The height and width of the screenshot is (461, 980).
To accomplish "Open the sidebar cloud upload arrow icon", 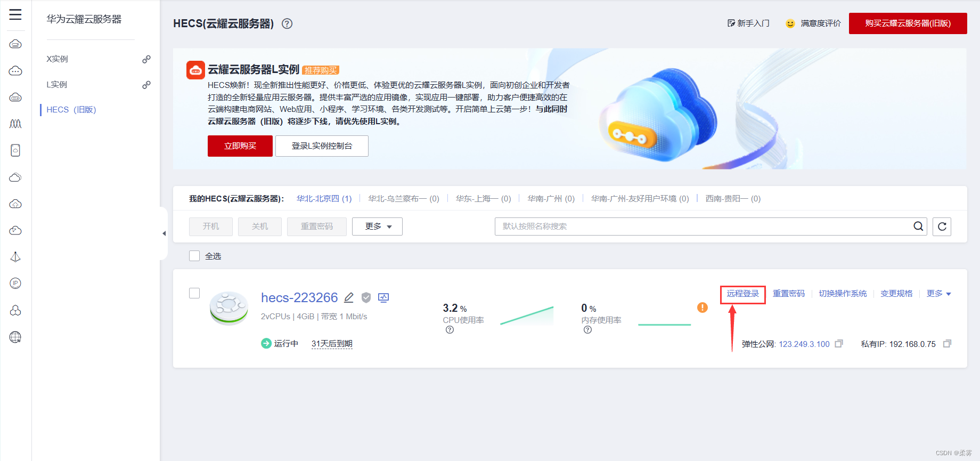I will [15, 204].
